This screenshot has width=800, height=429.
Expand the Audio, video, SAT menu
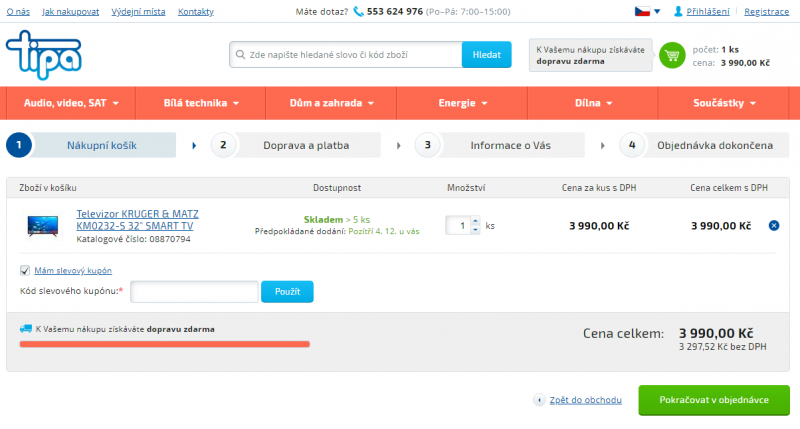[x=71, y=103]
